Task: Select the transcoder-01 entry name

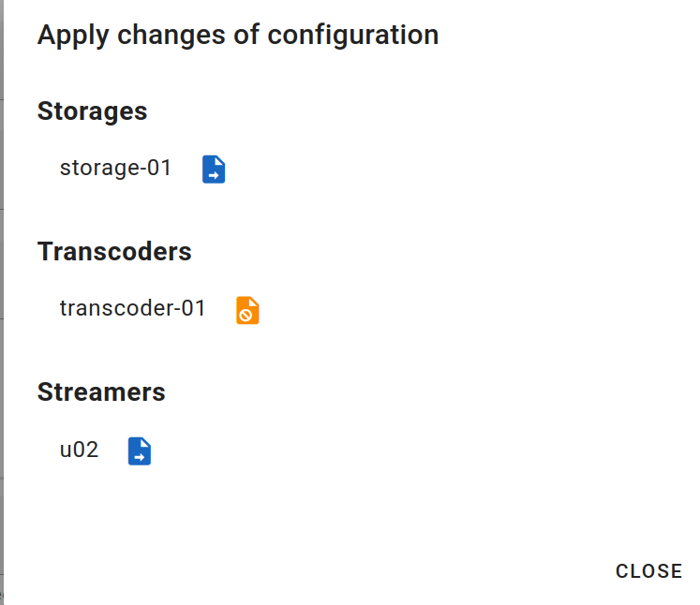Action: coord(132,309)
